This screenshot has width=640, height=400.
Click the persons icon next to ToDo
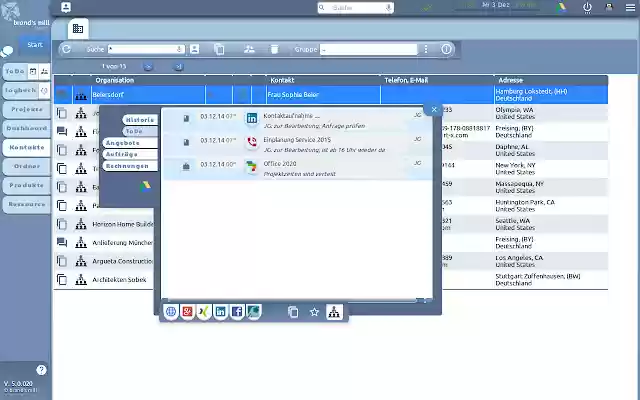(x=44, y=71)
